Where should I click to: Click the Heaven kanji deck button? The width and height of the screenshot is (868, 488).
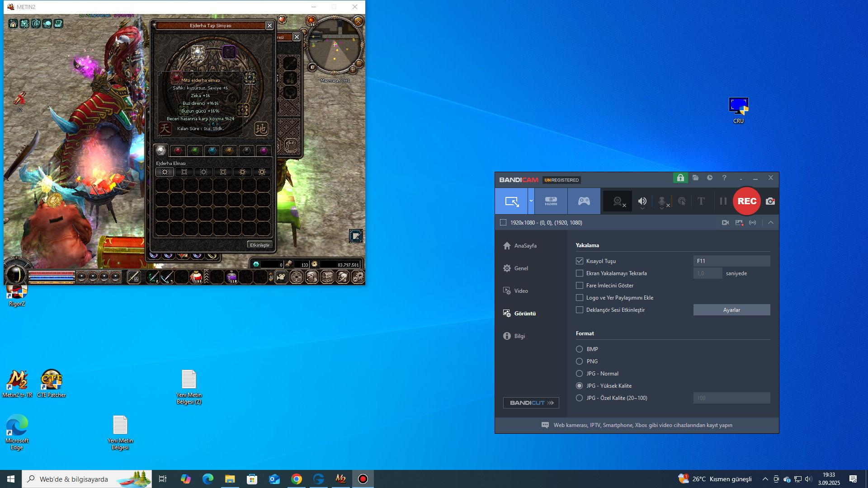[165, 128]
